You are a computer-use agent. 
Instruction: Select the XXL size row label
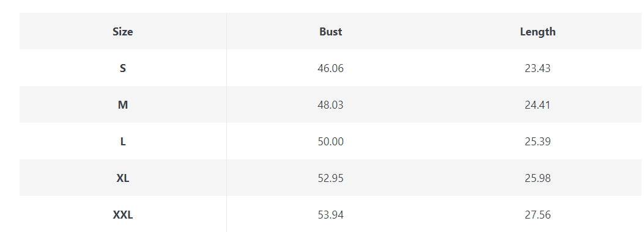[123, 215]
